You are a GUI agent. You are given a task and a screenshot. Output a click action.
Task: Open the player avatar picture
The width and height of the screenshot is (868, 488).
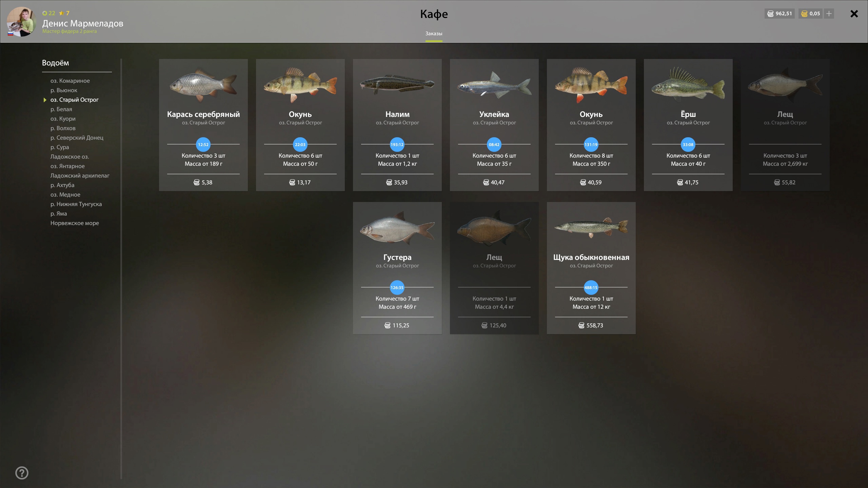pyautogui.click(x=21, y=22)
